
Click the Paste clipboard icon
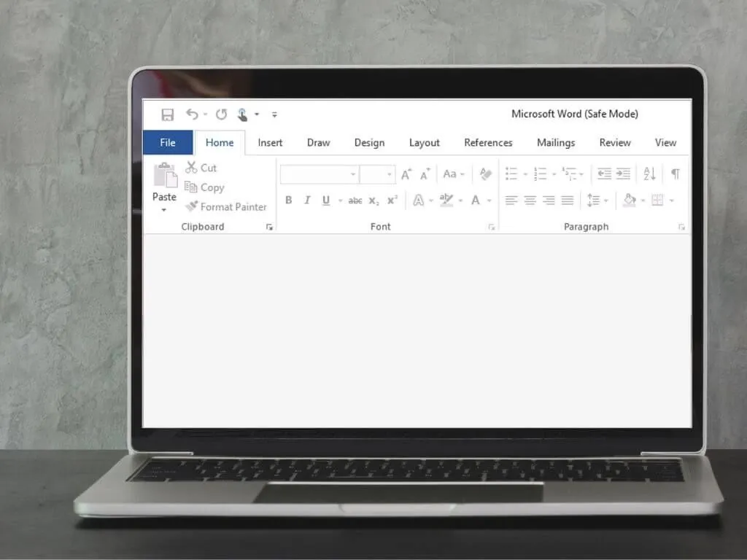pos(166,175)
